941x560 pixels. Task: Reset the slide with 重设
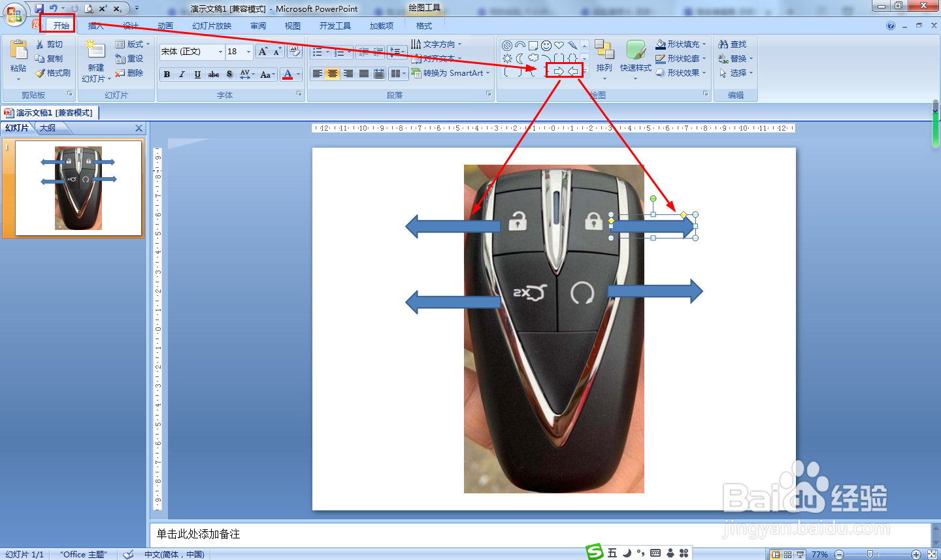[129, 59]
